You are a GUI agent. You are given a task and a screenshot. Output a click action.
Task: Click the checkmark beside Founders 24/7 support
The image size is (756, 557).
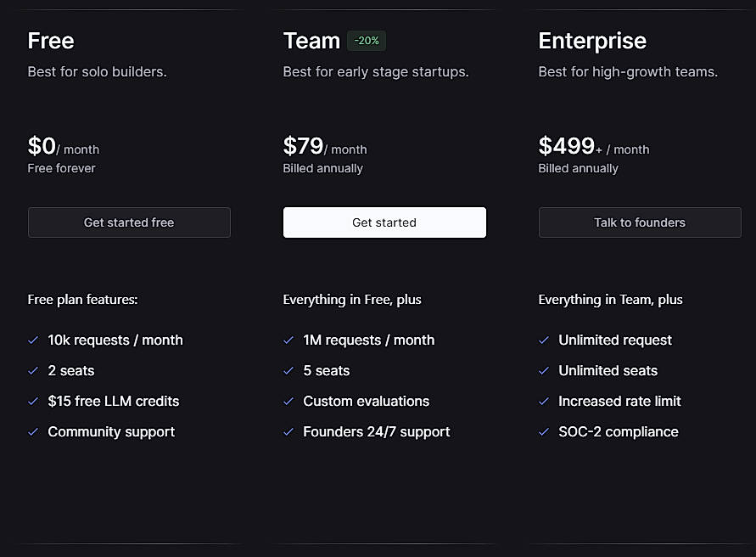coord(288,431)
